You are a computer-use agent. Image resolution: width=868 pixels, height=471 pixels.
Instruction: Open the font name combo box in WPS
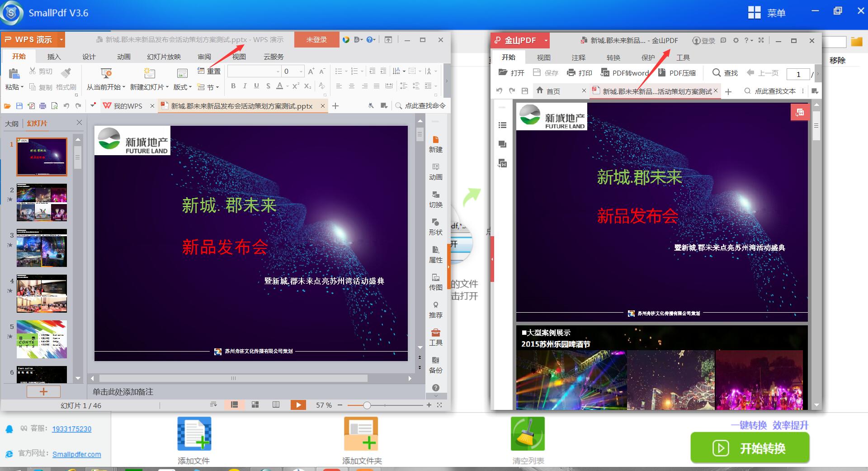click(x=254, y=71)
